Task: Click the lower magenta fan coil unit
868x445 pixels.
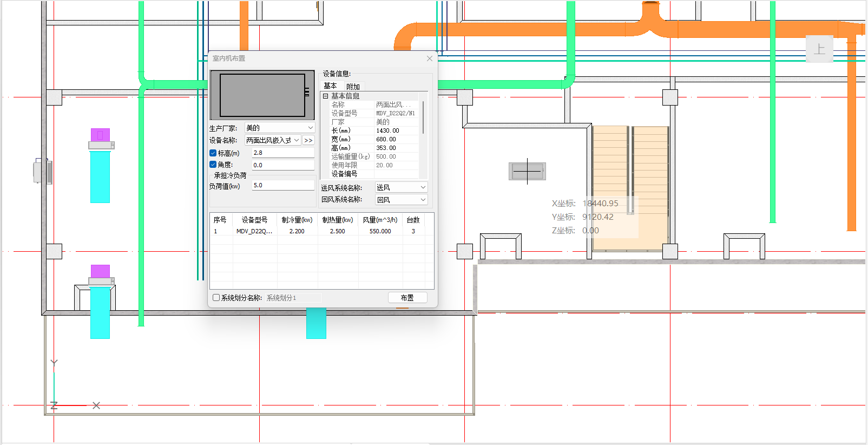Action: tap(100, 271)
